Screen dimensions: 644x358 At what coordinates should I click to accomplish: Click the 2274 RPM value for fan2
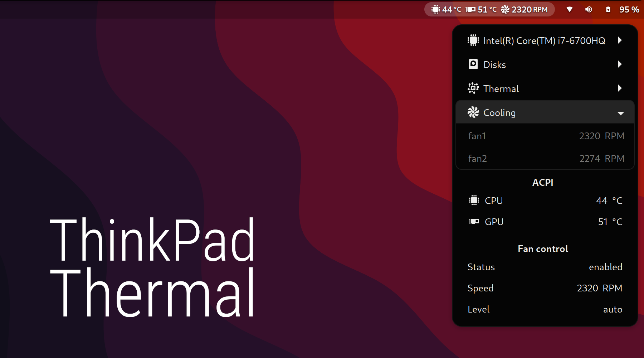(x=602, y=159)
